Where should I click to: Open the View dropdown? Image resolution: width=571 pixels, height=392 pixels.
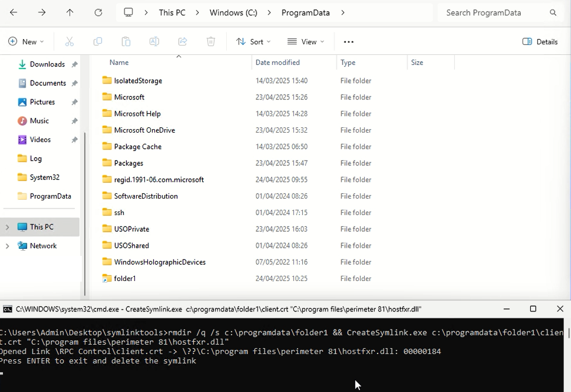pos(306,41)
